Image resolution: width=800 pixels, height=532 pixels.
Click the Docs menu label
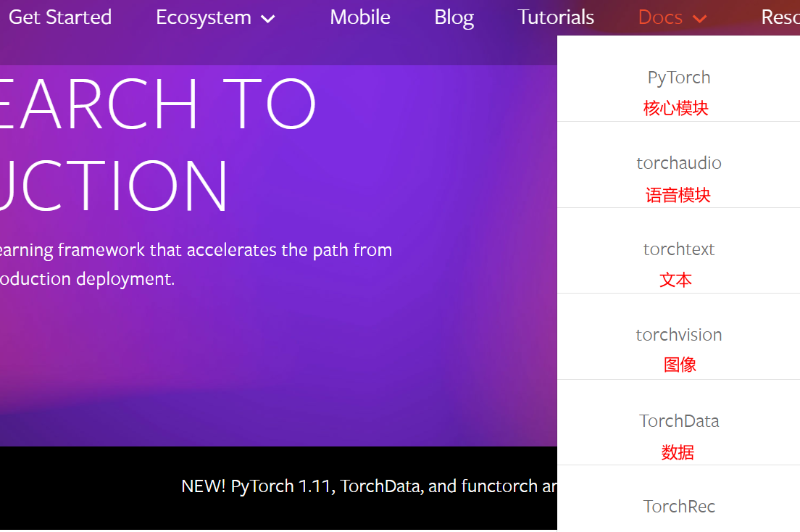pos(660,17)
